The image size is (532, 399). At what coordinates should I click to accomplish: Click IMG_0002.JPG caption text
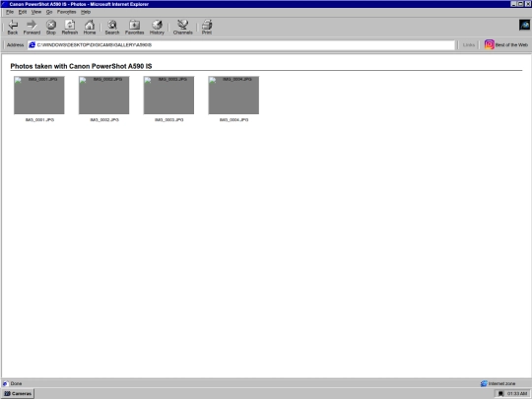pos(104,120)
